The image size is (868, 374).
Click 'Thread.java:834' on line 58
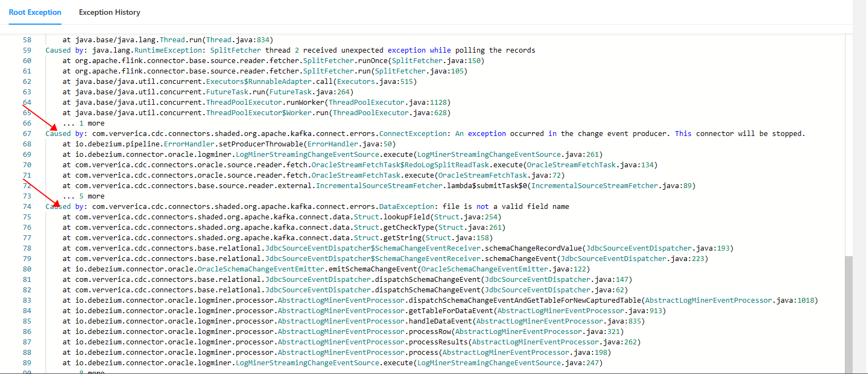(238, 39)
